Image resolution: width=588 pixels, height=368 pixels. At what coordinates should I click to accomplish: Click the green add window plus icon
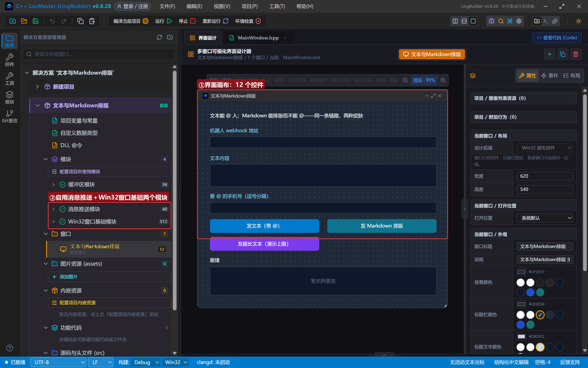[549, 54]
